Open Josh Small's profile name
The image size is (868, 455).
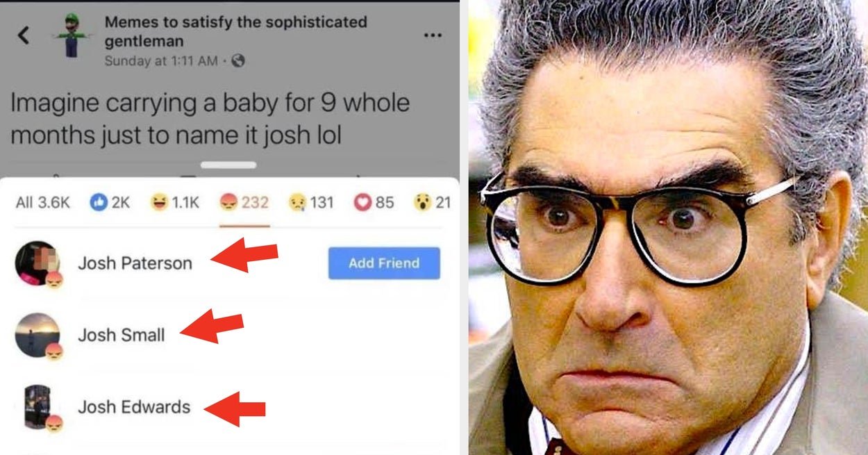tap(121, 335)
